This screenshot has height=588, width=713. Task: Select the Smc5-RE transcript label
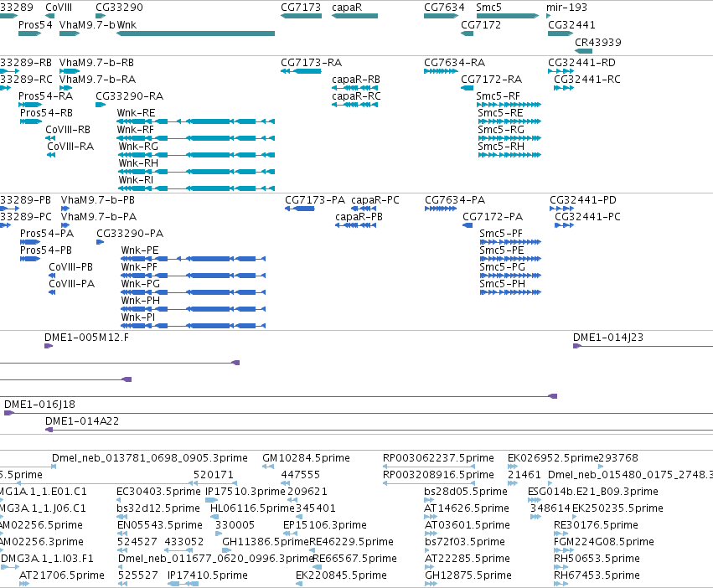point(500,113)
